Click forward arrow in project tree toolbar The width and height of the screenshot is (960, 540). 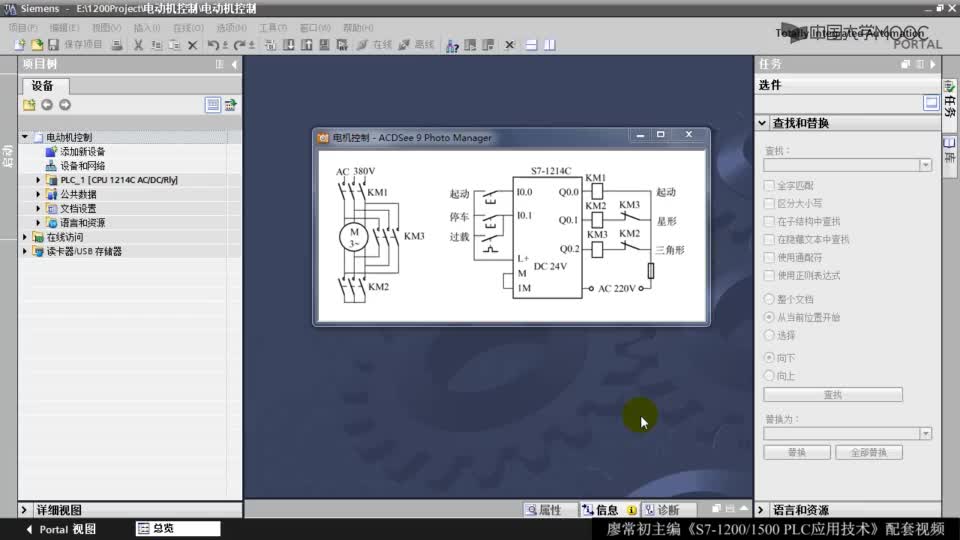(65, 105)
